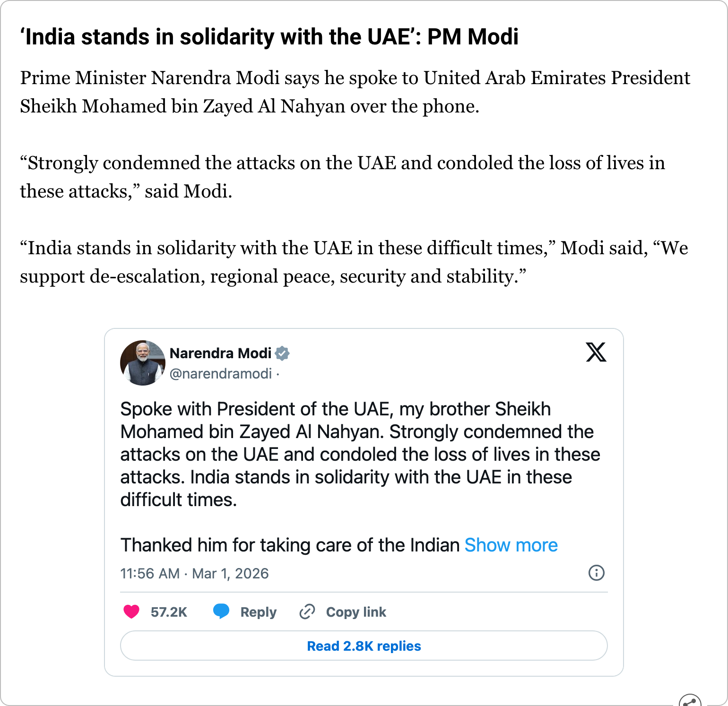The width and height of the screenshot is (728, 706).
Task: Click the 'India stands in solidarity' headline
Action: point(269,37)
